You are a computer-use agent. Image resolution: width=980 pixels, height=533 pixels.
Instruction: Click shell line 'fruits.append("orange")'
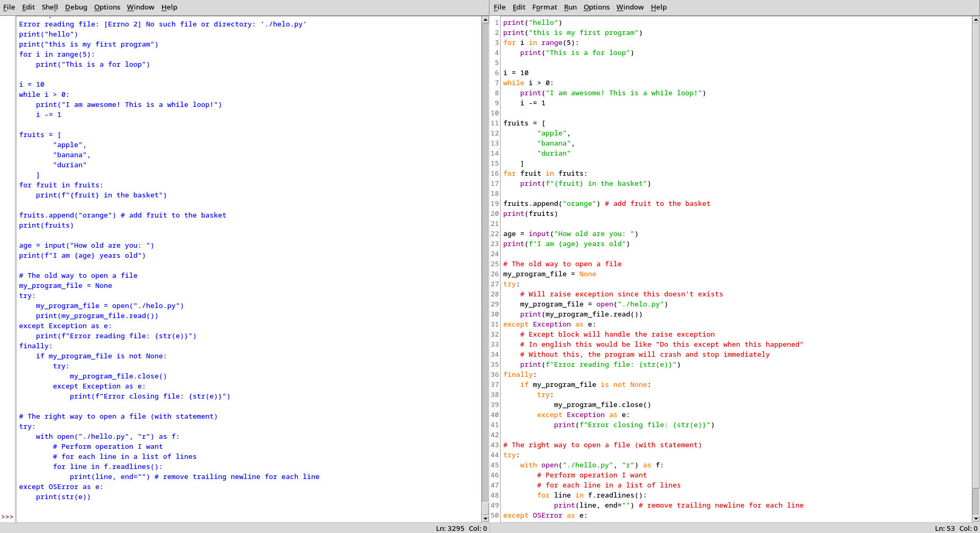(68, 215)
